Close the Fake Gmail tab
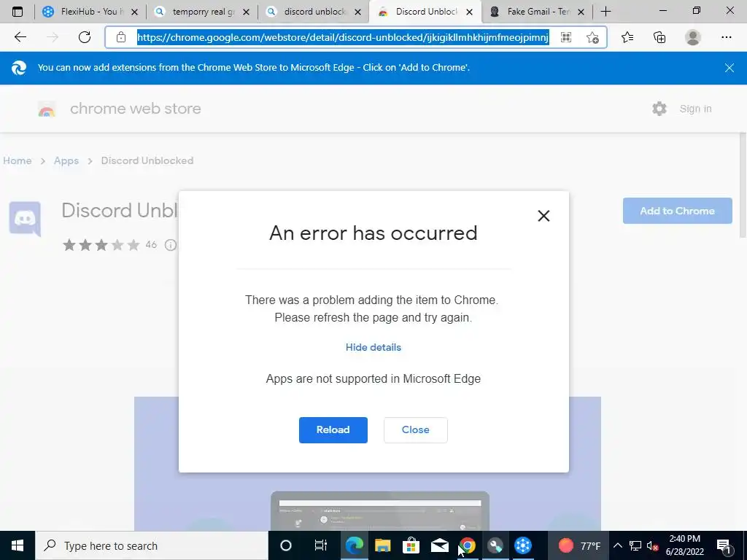747x560 pixels. point(581,12)
